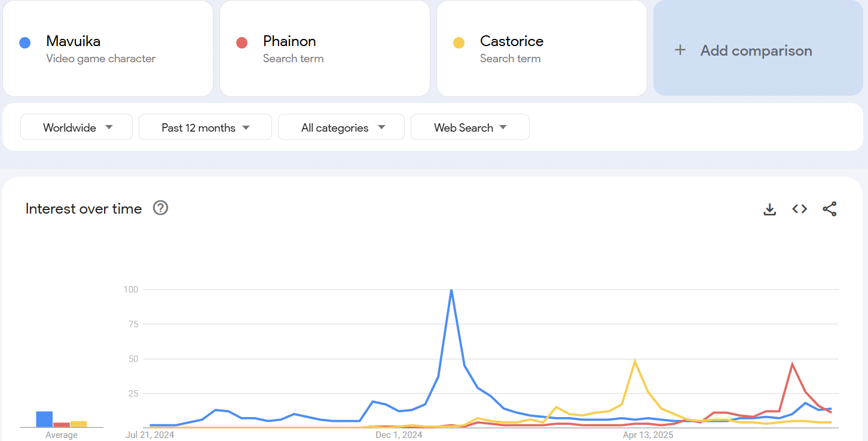Edit the Mavuika search term card
This screenshot has width=868, height=441.
pyautogui.click(x=108, y=48)
